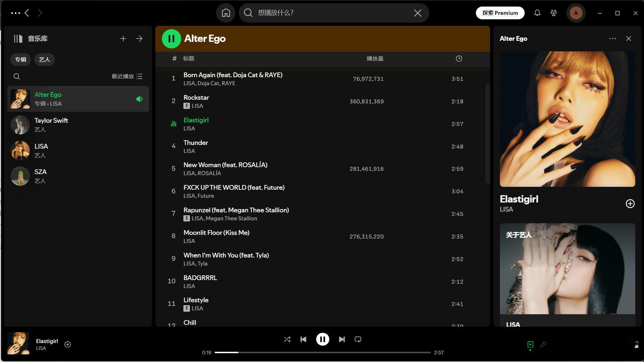
Task: Search within the library
Action: coord(17,76)
